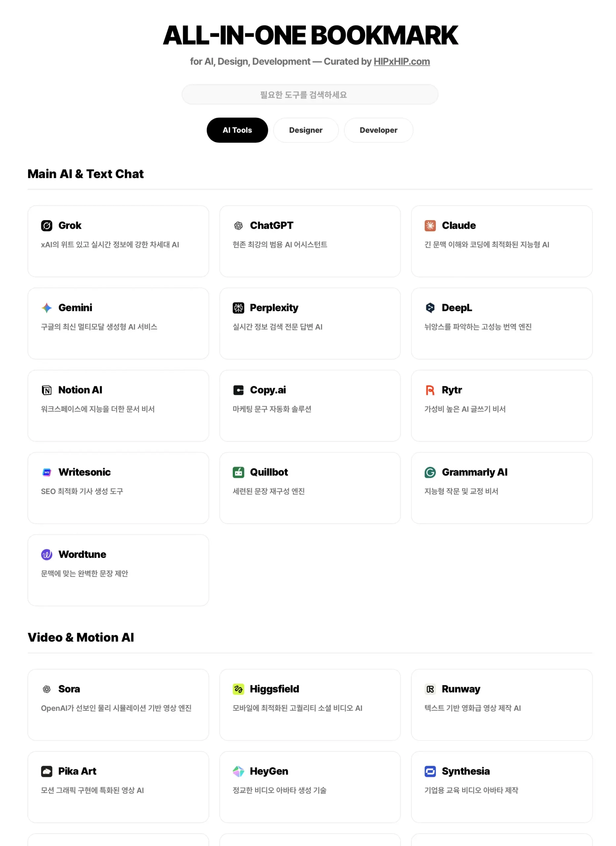The width and height of the screenshot is (616, 846).
Task: Click the Higgsfield yellow-green icon
Action: 238,689
